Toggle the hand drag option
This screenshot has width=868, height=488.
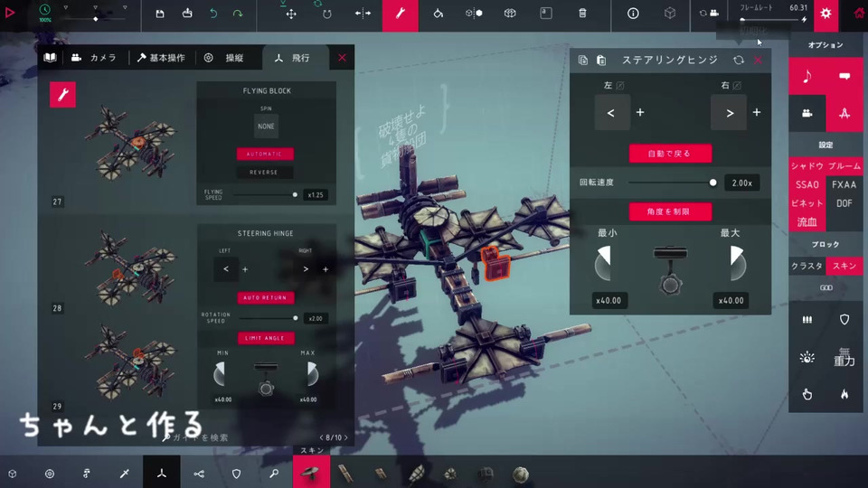(807, 394)
